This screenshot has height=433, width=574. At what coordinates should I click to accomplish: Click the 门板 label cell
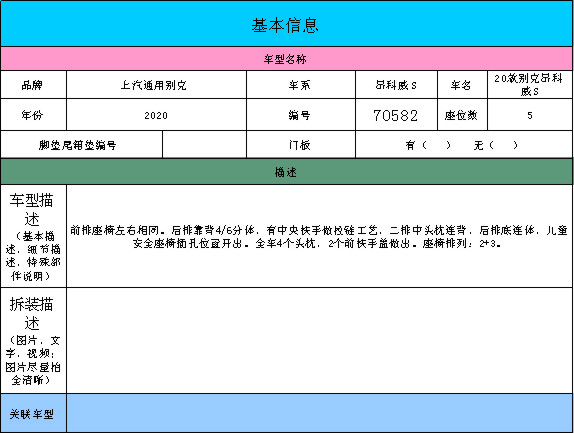click(x=301, y=145)
